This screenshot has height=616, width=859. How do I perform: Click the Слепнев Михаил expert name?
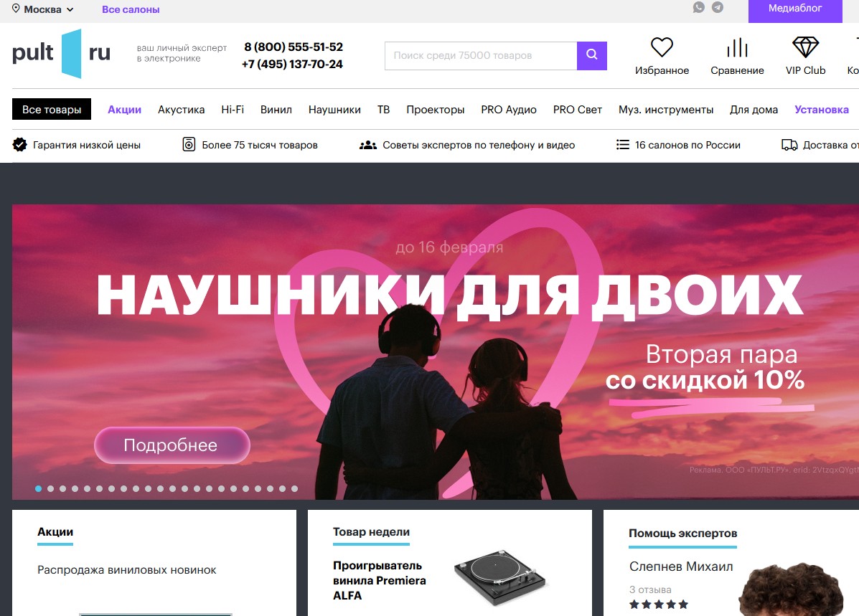point(681,567)
